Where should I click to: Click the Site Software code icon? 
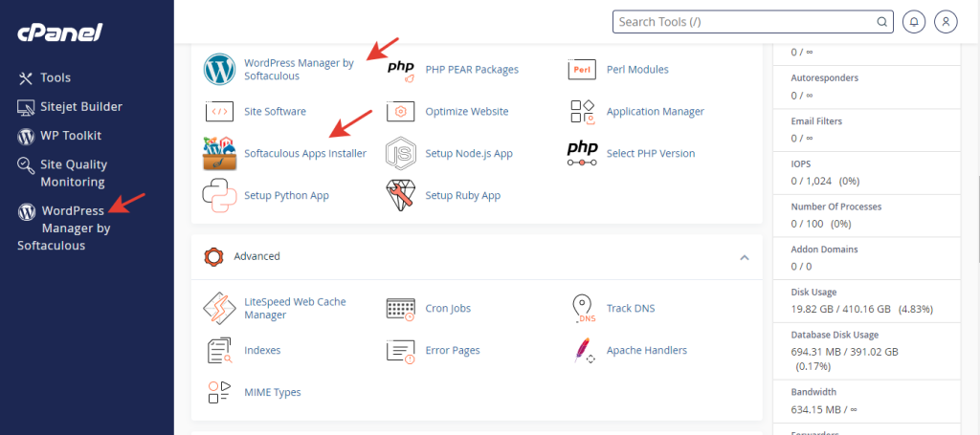point(219,112)
